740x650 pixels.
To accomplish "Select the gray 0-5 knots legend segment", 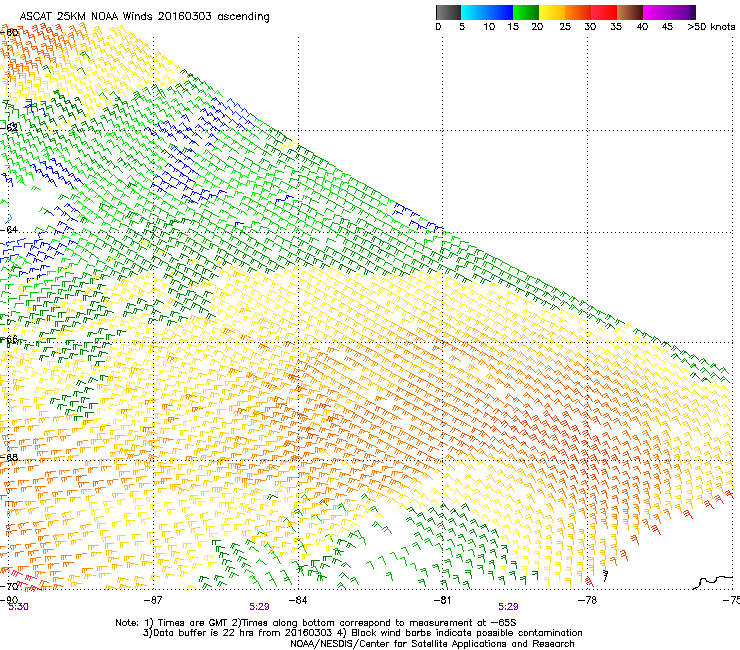I will point(448,12).
